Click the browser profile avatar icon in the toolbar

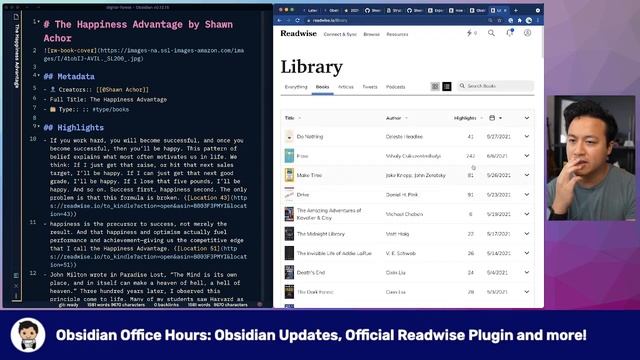[529, 20]
